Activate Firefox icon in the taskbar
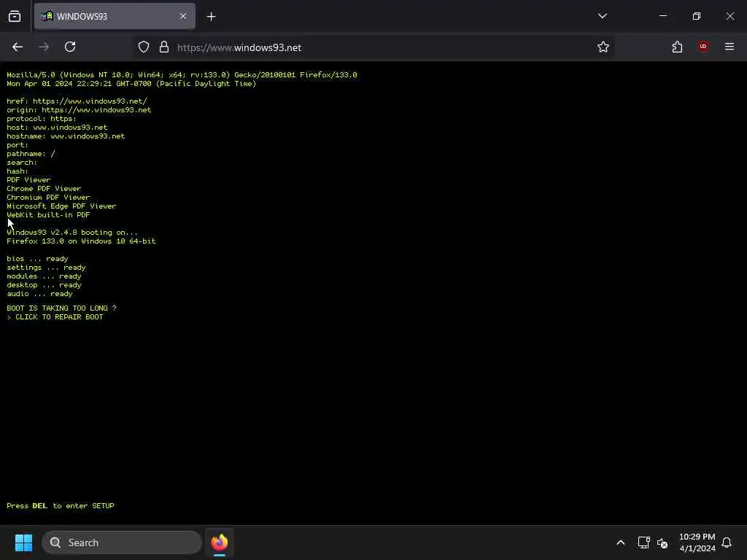This screenshot has height=560, width=747. [220, 542]
